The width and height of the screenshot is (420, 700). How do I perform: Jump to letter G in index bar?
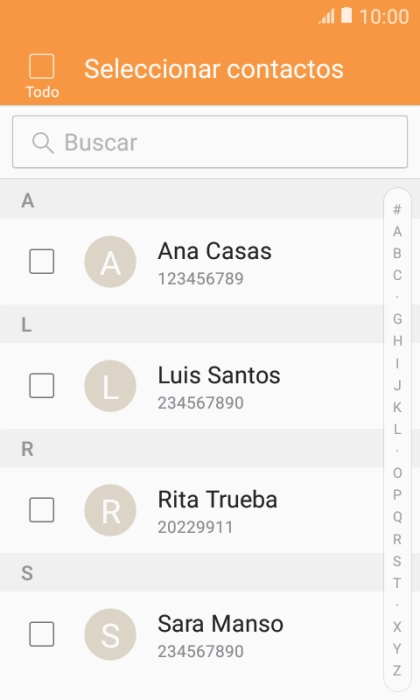[x=397, y=319]
